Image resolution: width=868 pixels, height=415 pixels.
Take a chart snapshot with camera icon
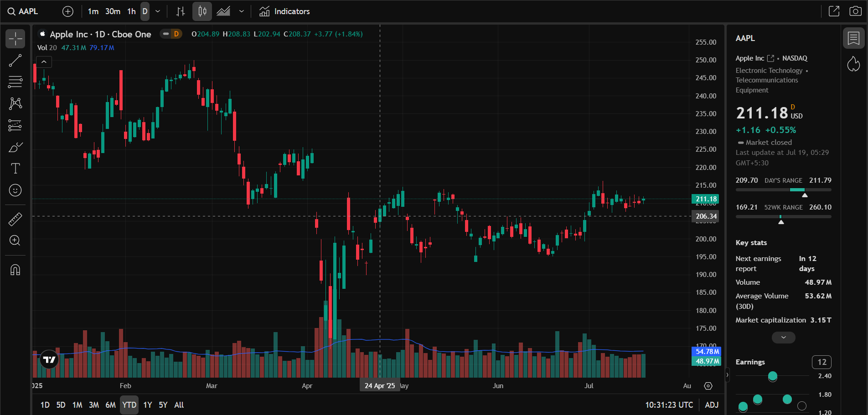[x=855, y=11]
